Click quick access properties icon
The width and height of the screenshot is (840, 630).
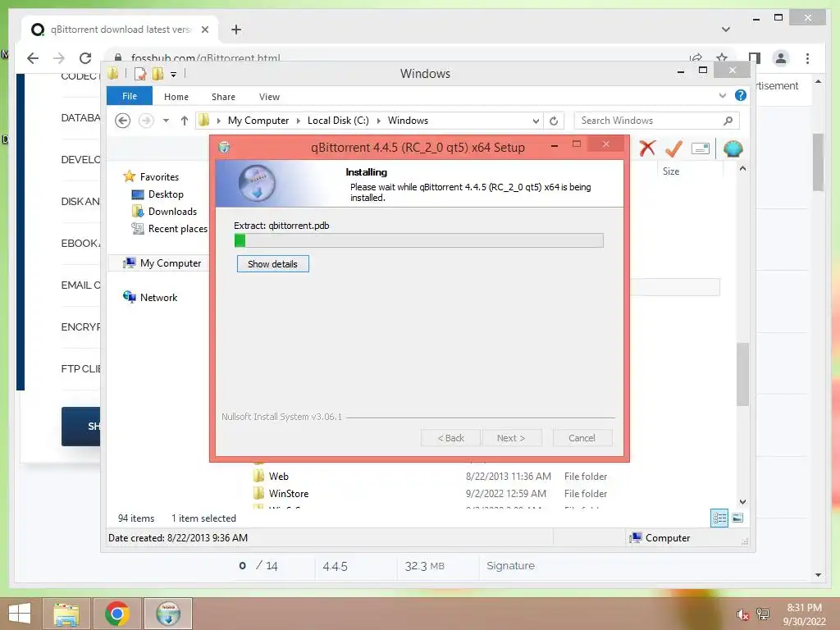pyautogui.click(x=139, y=73)
